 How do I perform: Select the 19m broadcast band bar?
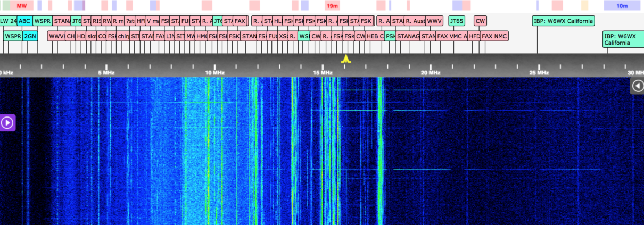coord(332,5)
